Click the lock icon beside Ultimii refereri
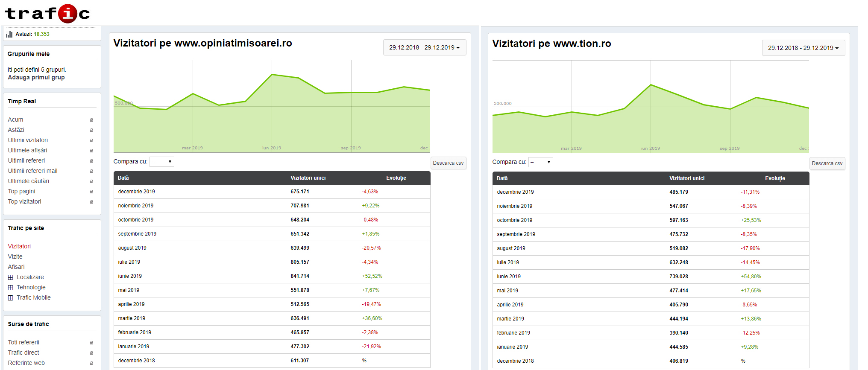 [91, 161]
